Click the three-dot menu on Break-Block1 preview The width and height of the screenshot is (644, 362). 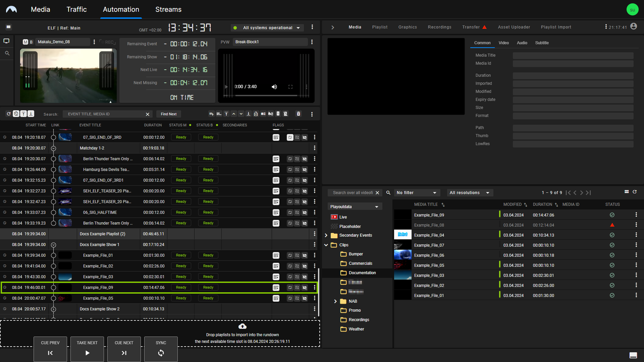point(312,42)
